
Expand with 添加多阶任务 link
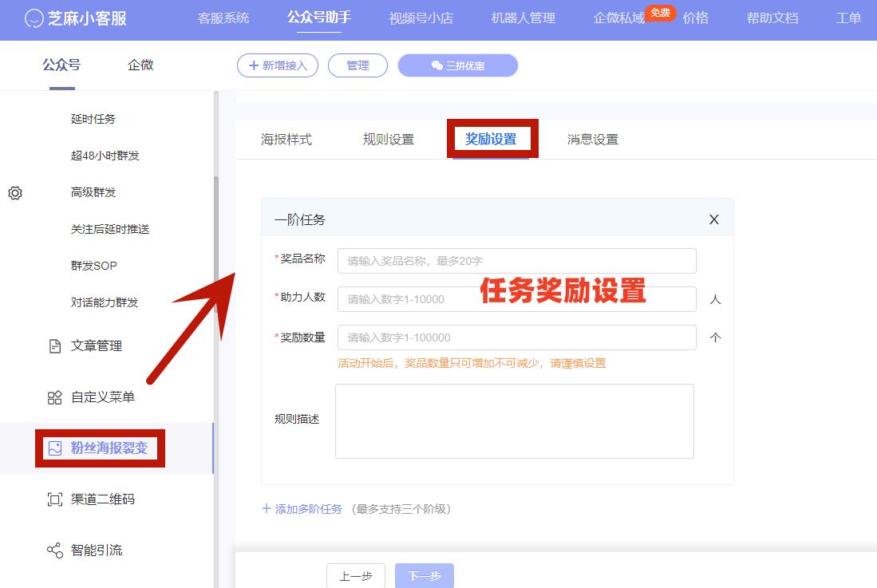tap(306, 509)
